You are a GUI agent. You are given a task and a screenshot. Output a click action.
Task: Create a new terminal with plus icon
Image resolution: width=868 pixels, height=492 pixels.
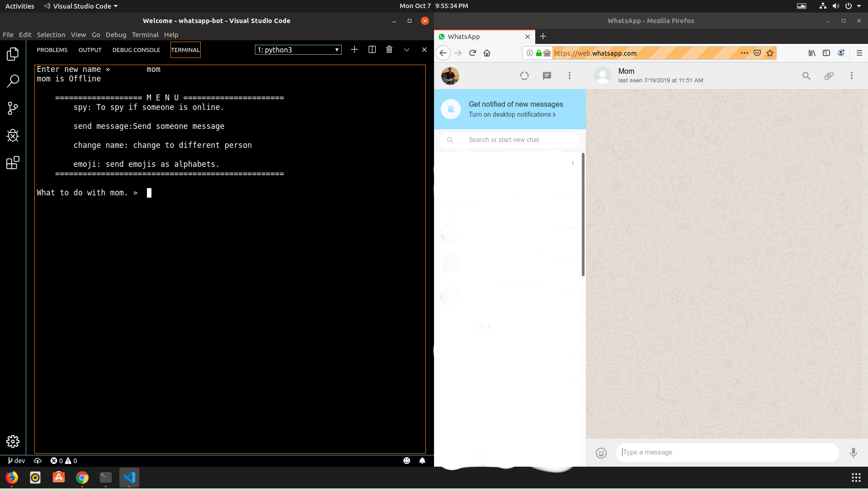point(354,50)
